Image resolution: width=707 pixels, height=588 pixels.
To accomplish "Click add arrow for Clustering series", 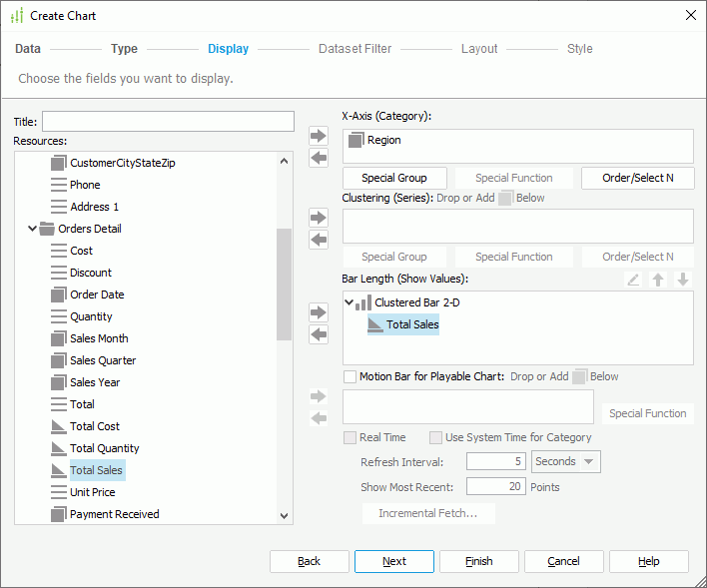I will (x=319, y=218).
